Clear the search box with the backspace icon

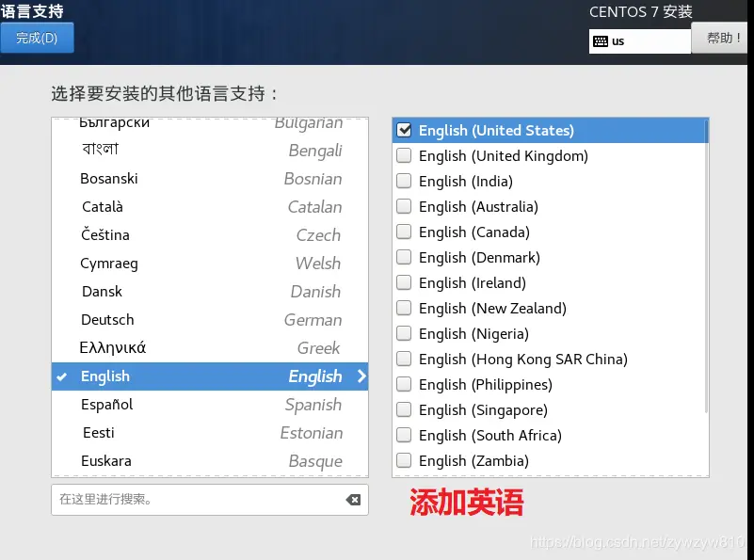pos(353,500)
